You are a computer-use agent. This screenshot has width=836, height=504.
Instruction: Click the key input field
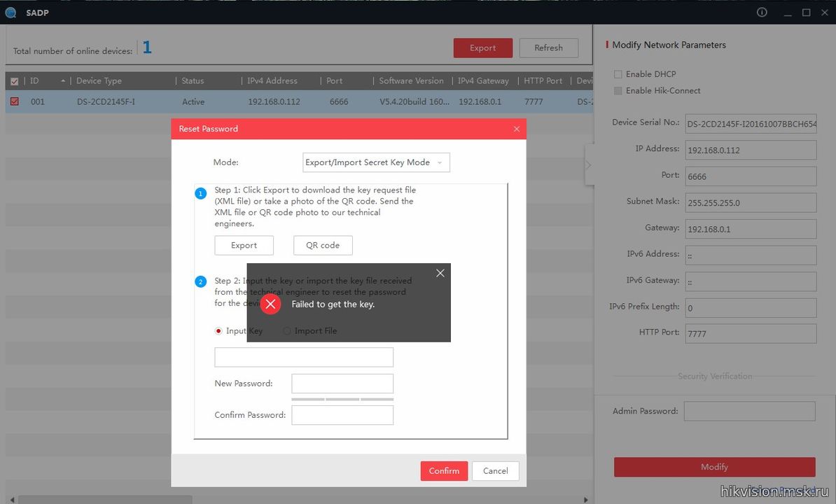click(304, 357)
